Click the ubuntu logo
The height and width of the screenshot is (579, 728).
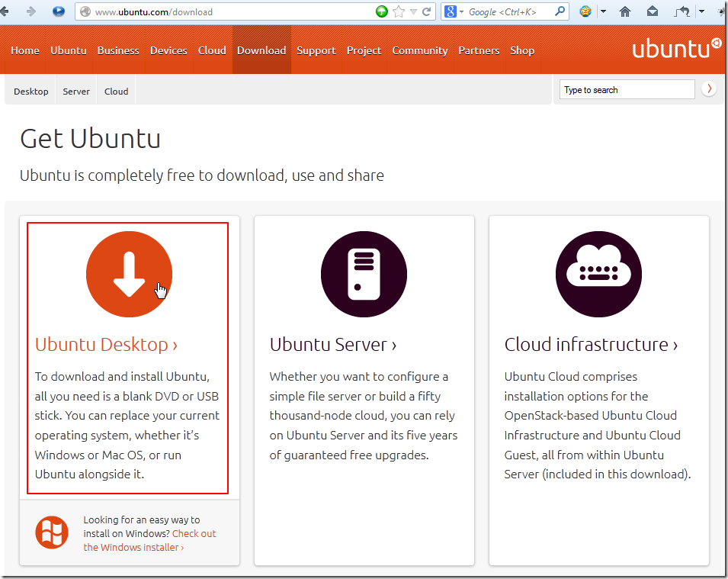click(x=677, y=48)
